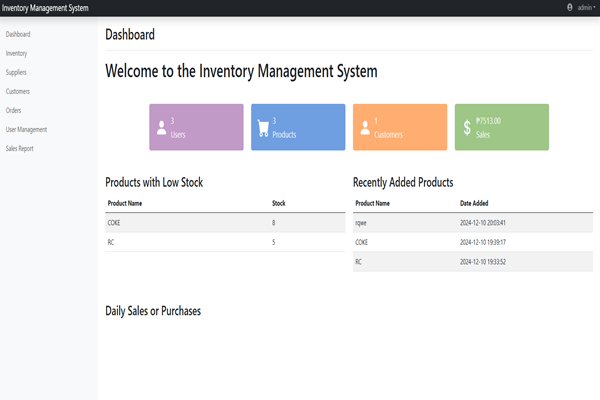Open the purple Users card
The width and height of the screenshot is (600, 400).
click(196, 127)
